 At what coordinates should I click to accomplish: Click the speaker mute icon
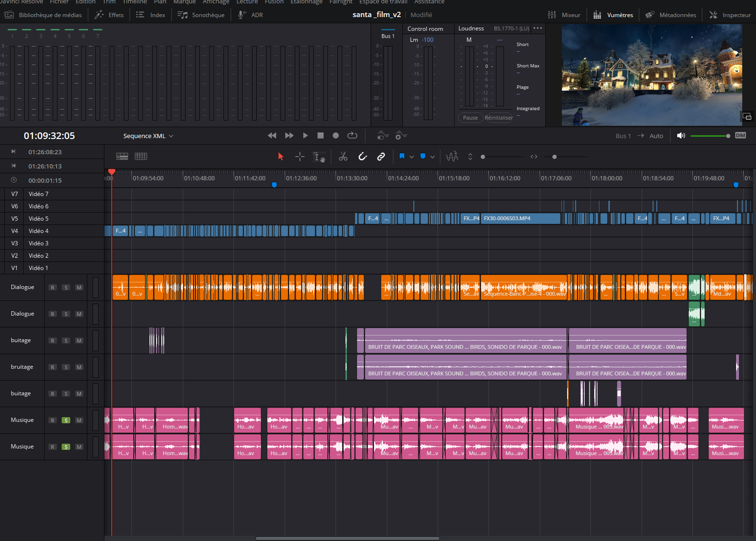tap(681, 136)
